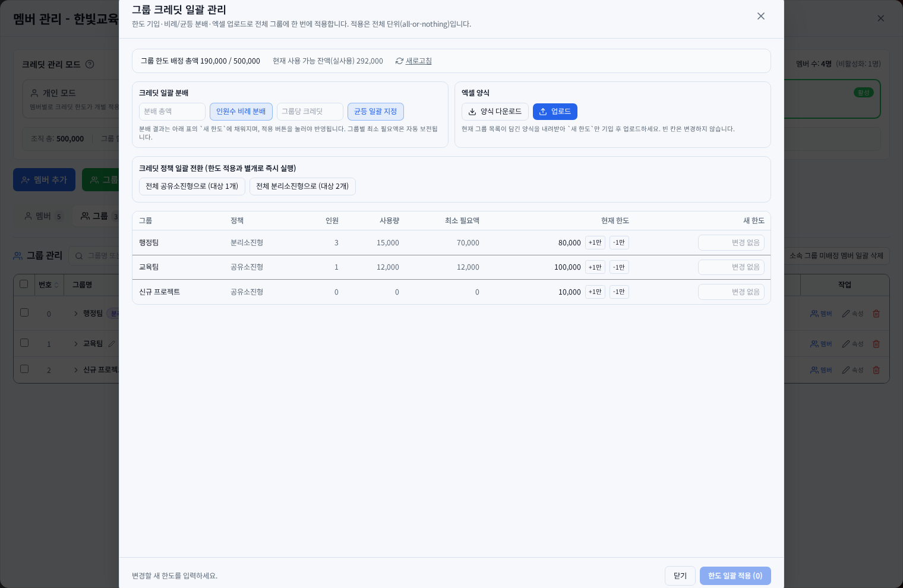
Task: Expand the 교육팀 row chevron in background table
Action: [76, 344]
